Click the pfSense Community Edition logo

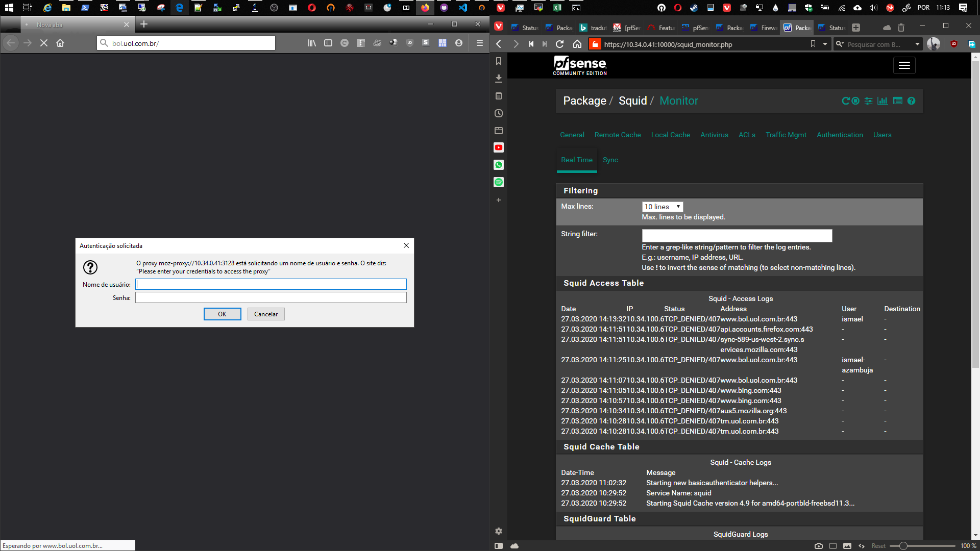click(579, 65)
